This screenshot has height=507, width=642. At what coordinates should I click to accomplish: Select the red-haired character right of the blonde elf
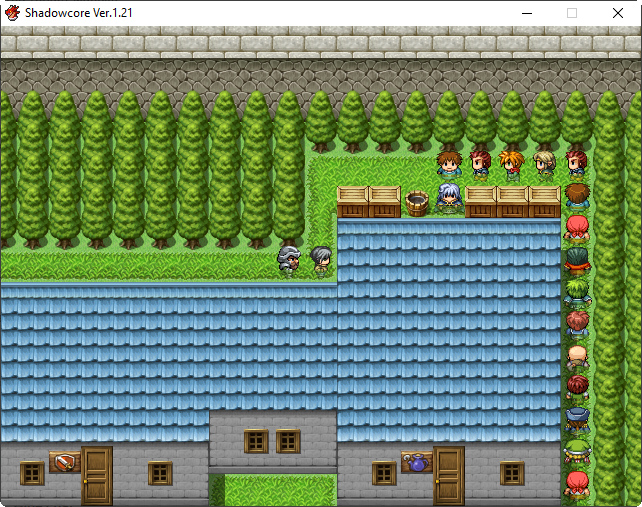point(576,165)
